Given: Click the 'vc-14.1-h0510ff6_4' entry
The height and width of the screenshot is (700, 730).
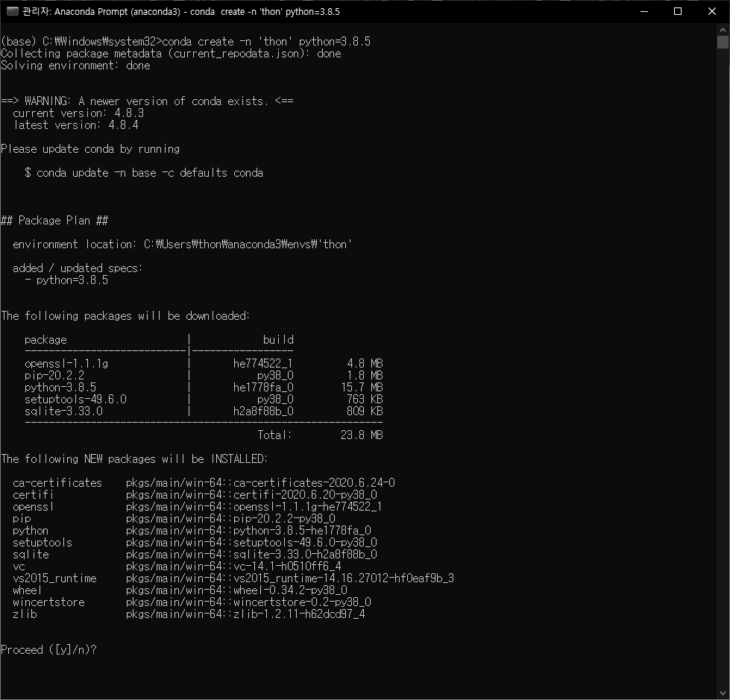Looking at the screenshot, I should point(287,567).
